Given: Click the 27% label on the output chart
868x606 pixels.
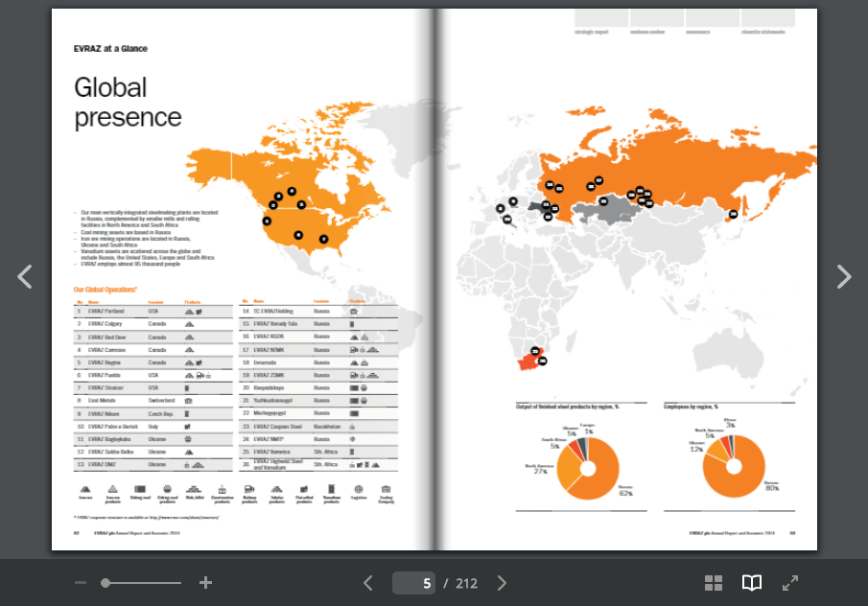Looking at the screenshot, I should tap(540, 472).
